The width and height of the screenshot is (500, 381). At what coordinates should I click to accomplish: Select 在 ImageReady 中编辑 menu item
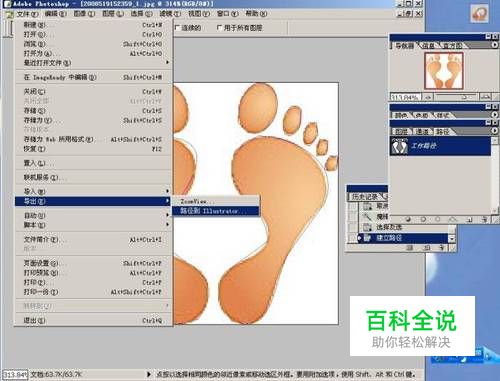93,77
